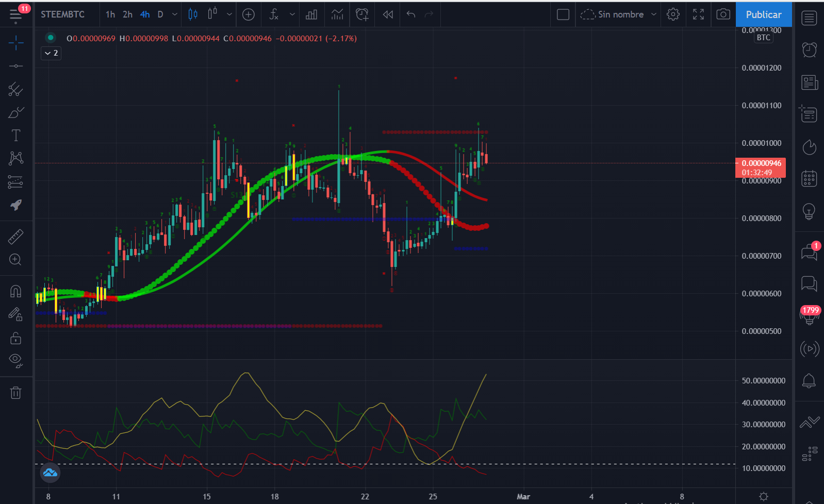This screenshot has height=504, width=824.
Task: Expand the Sin nombre layout dropdown arrow
Action: pyautogui.click(x=654, y=14)
